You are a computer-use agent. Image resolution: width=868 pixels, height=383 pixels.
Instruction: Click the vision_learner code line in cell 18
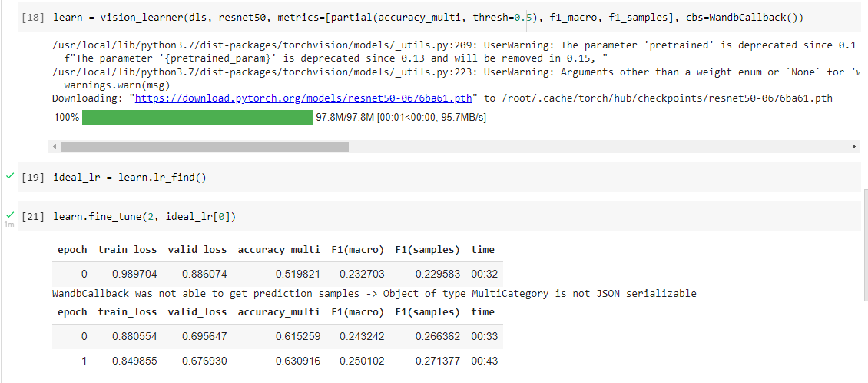tap(429, 18)
